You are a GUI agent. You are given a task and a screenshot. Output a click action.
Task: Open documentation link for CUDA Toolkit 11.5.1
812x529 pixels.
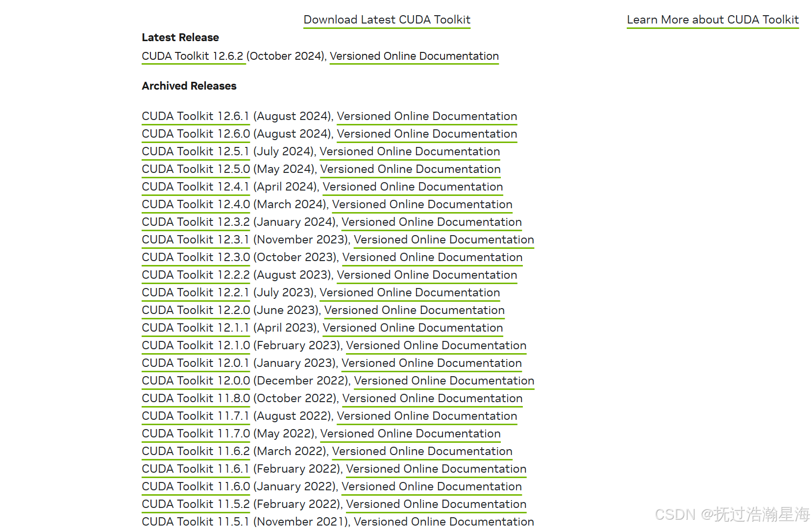click(x=443, y=522)
